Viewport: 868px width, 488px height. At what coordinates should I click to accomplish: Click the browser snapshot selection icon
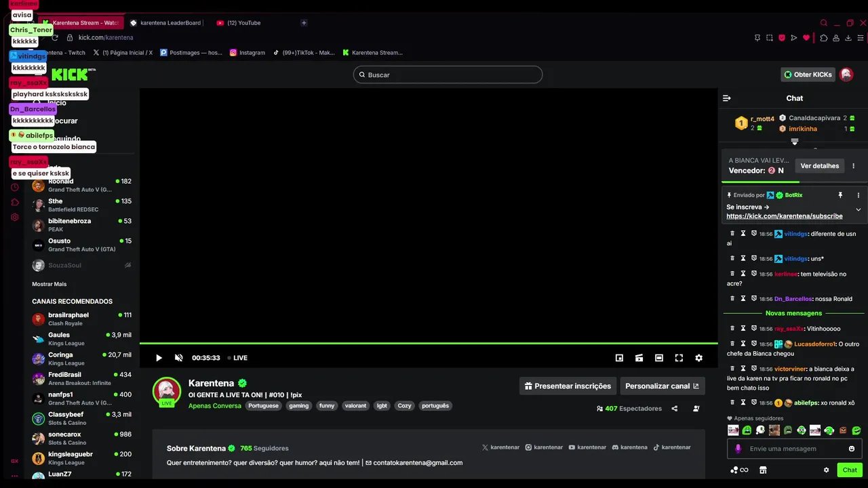769,38
